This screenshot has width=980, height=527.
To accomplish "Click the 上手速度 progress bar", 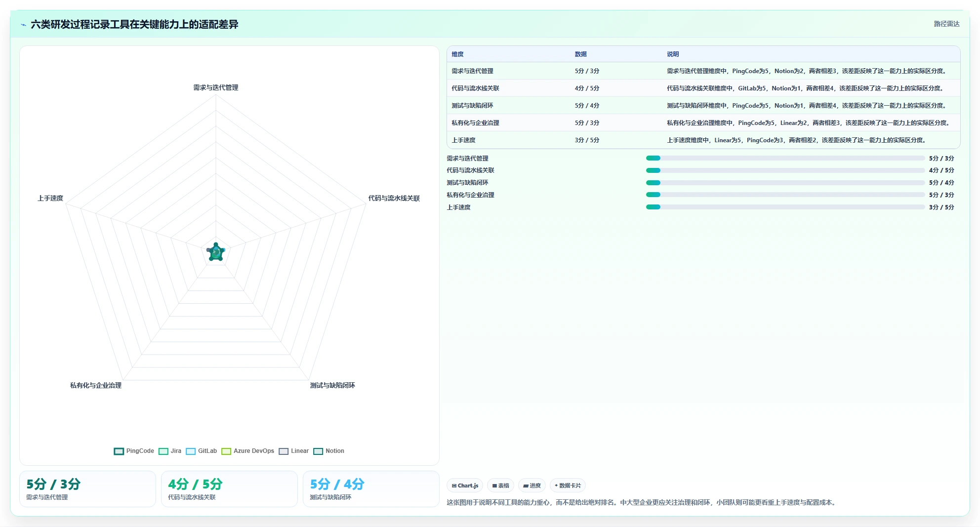I will (785, 207).
